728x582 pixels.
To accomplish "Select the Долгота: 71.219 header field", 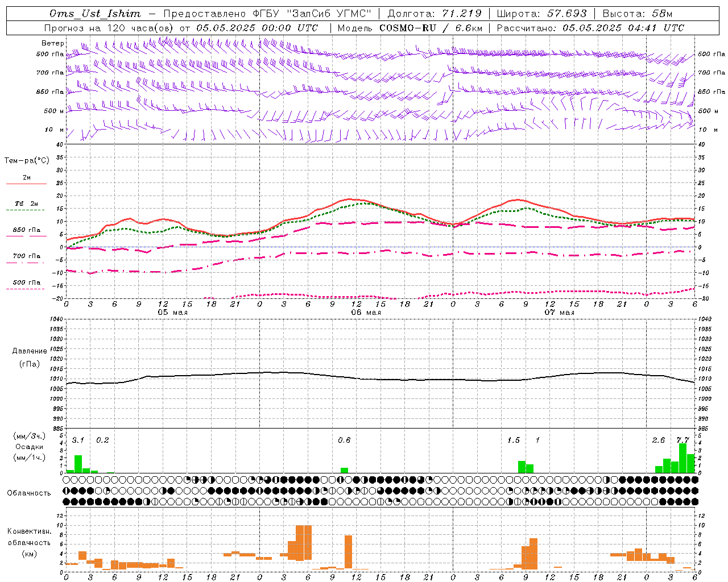I will tap(435, 14).
